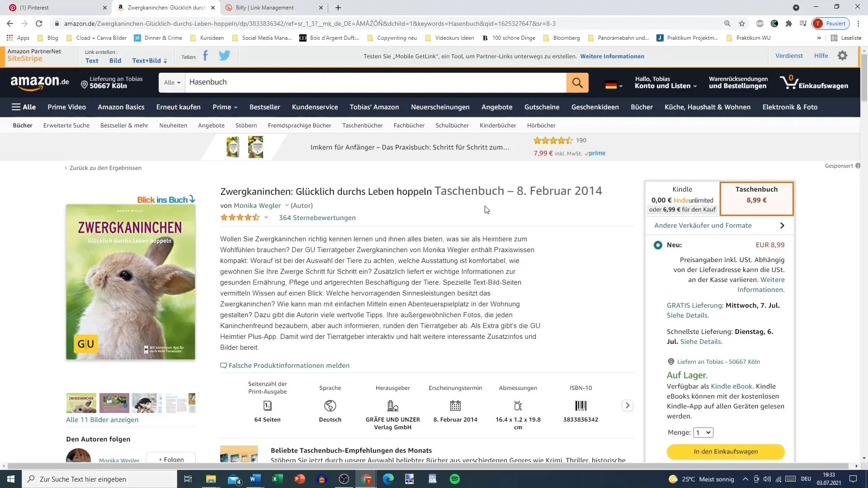Click the Chrome address bar URL
This screenshot has width=868, height=488.
(x=310, y=23)
